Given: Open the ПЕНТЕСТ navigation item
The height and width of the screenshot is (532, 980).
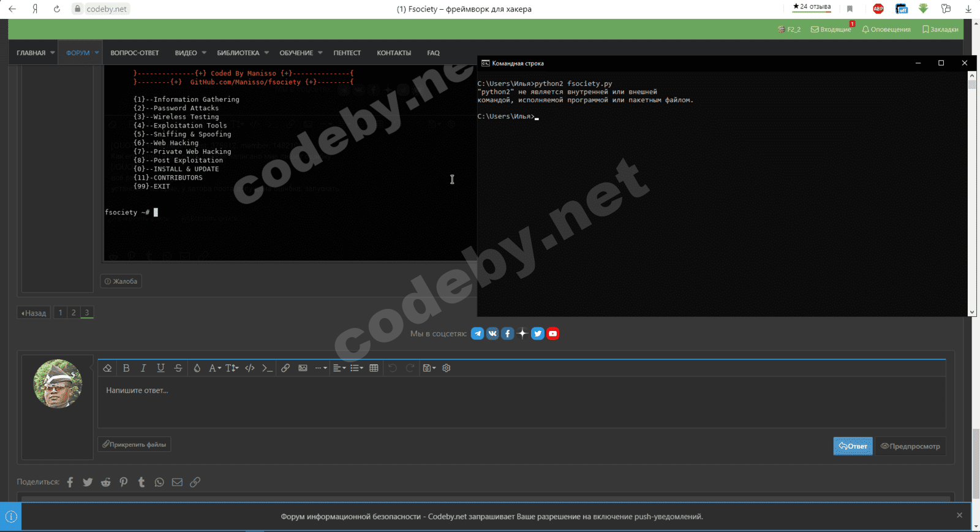Looking at the screenshot, I should (x=347, y=53).
